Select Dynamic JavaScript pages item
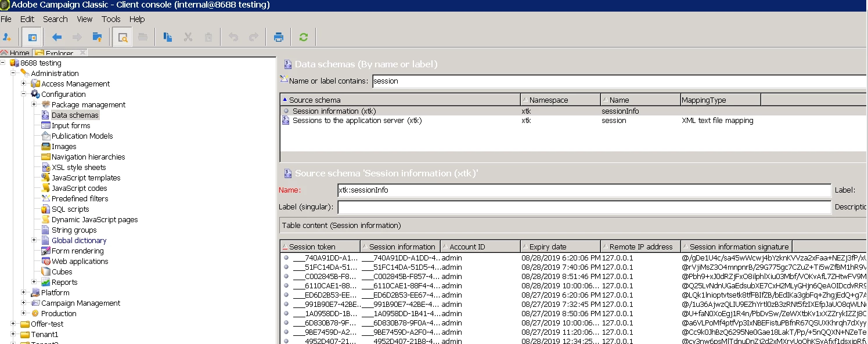This screenshot has width=868, height=344. click(x=95, y=219)
